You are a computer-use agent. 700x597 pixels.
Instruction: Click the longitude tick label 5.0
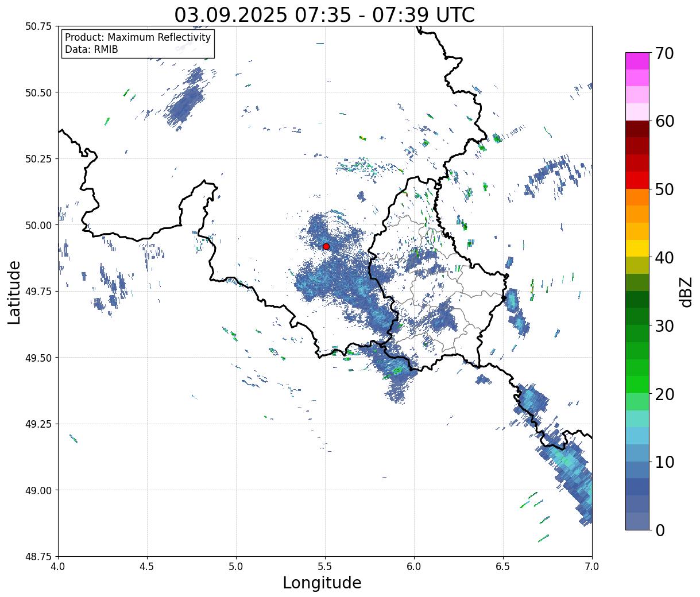click(x=236, y=567)
